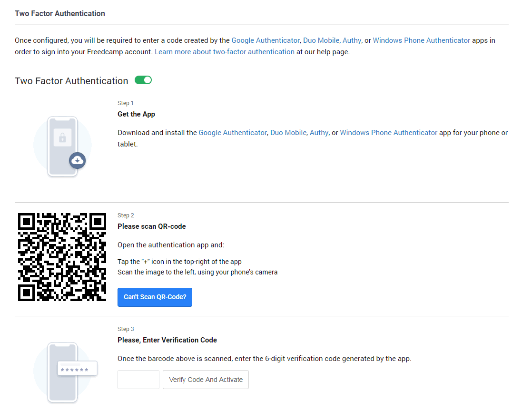Image resolution: width=522 pixels, height=420 pixels.
Task: Click the asterisk password card icon
Action: tap(77, 369)
